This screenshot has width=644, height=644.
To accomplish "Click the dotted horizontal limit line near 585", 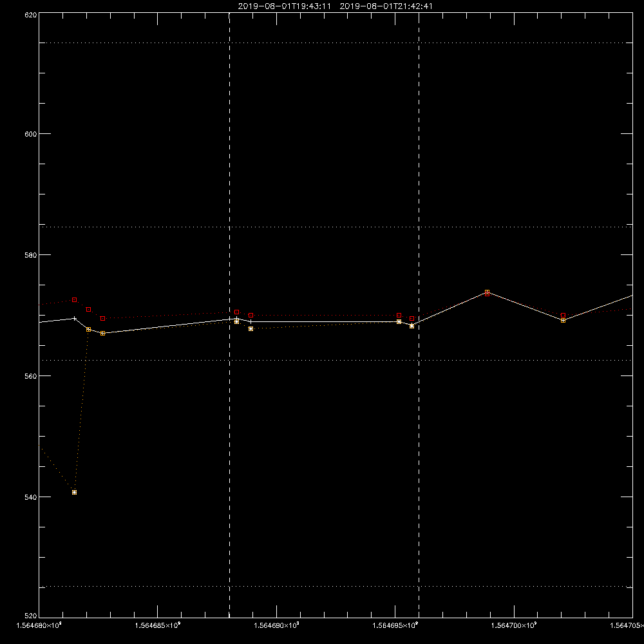I will point(336,227).
